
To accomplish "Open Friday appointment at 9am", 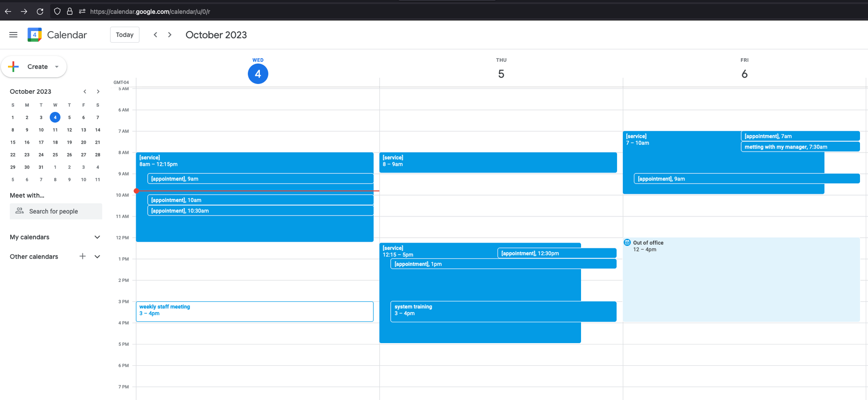I will pos(747,179).
